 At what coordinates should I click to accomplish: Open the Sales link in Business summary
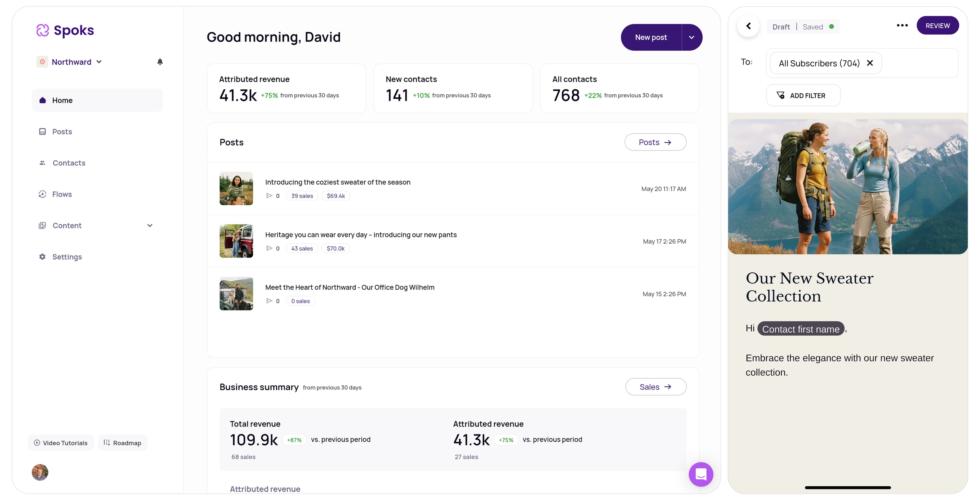[655, 387]
